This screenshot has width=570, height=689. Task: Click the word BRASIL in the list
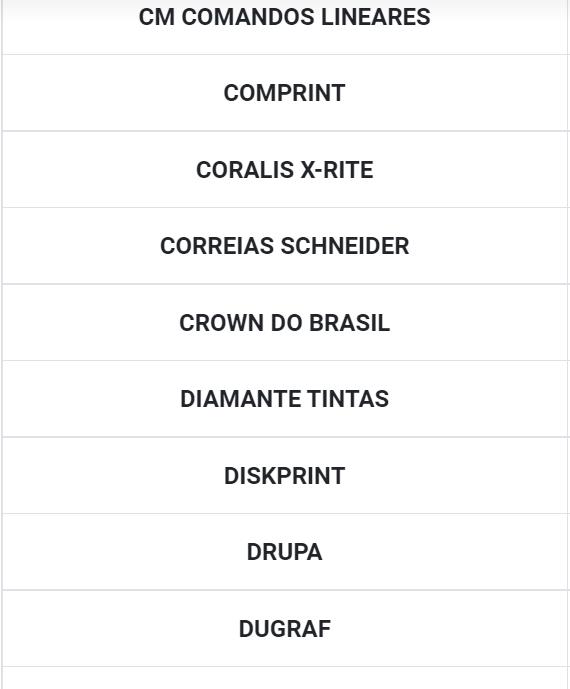click(349, 323)
